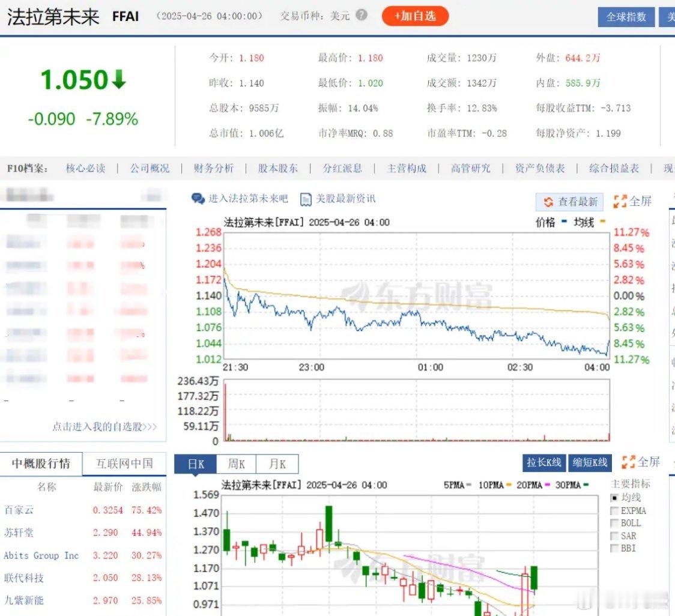Click the stock code FFAI in header
The width and height of the screenshot is (675, 616).
click(x=126, y=16)
